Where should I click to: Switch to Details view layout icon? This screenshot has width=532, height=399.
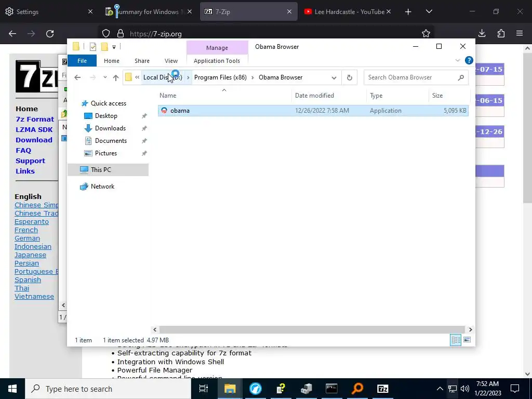(455, 340)
